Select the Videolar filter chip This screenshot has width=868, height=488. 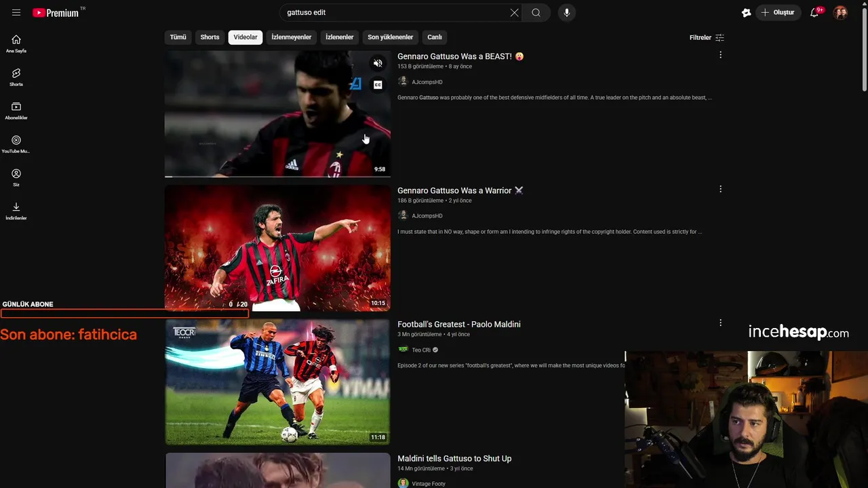pos(245,37)
